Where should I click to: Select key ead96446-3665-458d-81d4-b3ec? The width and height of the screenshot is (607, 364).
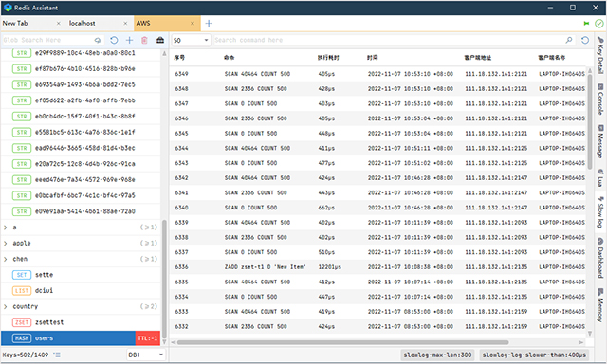click(81, 148)
